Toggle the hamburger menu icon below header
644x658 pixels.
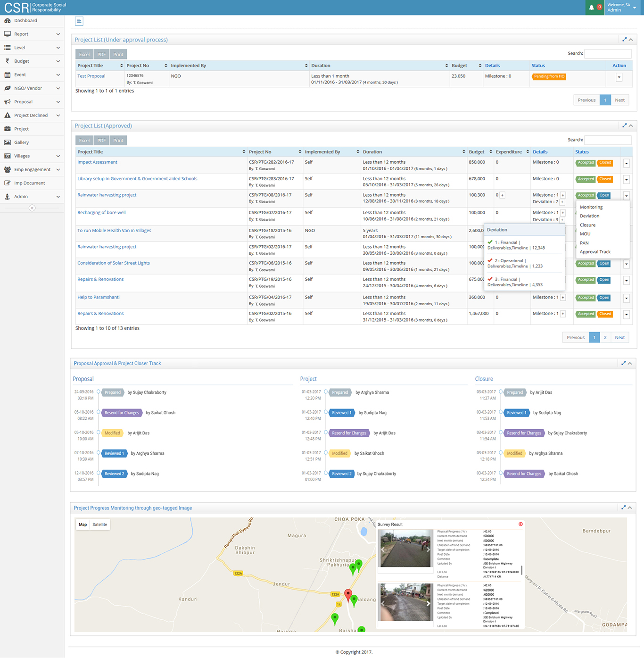pos(79,21)
